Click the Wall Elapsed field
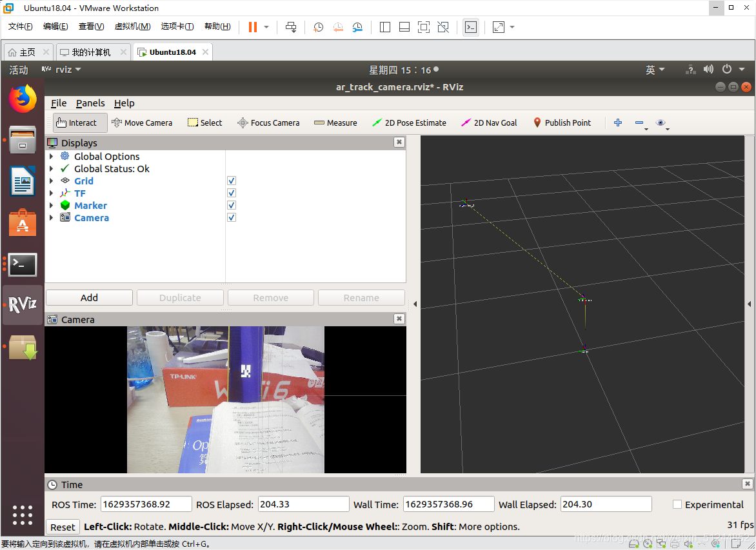Image resolution: width=756 pixels, height=550 pixels. (606, 504)
